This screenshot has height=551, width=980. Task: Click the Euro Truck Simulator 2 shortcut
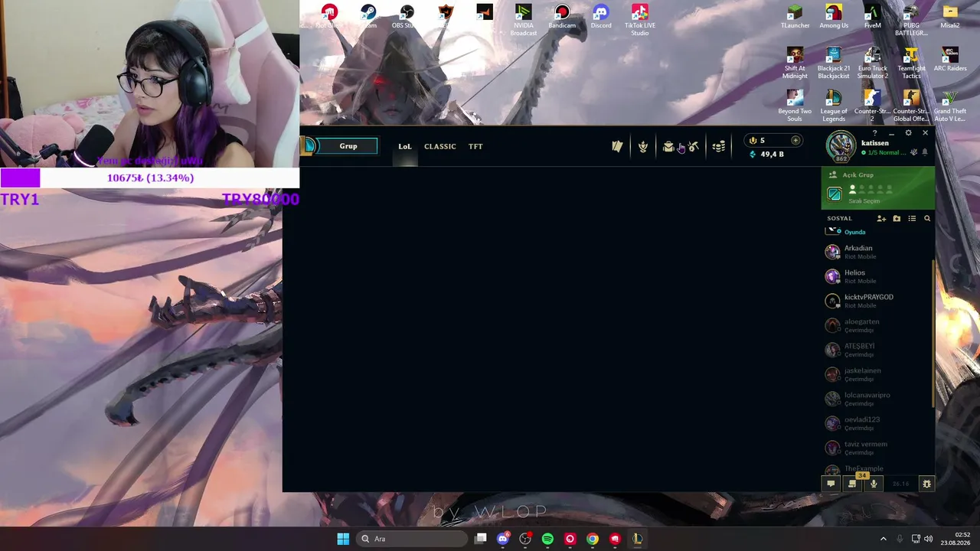click(x=872, y=64)
